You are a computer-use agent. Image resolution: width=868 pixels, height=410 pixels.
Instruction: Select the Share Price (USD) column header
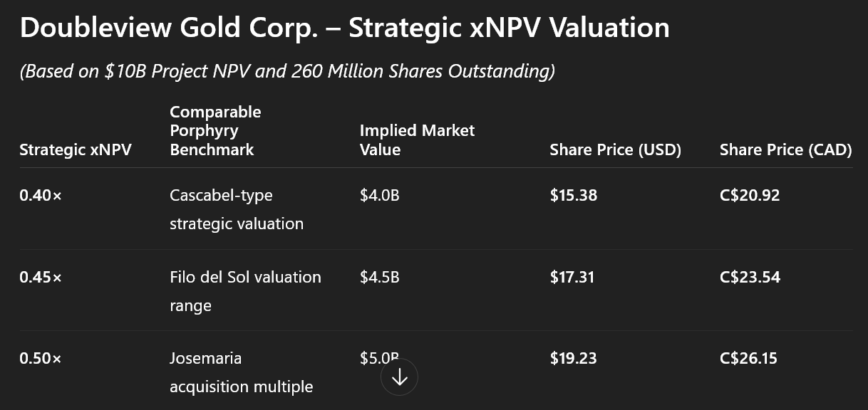(x=615, y=149)
